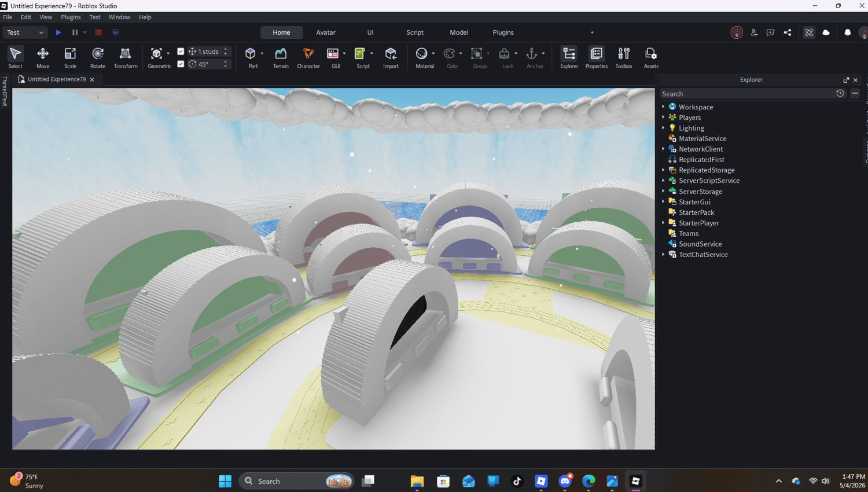Switch to the Avatar ribbon tab

(326, 32)
